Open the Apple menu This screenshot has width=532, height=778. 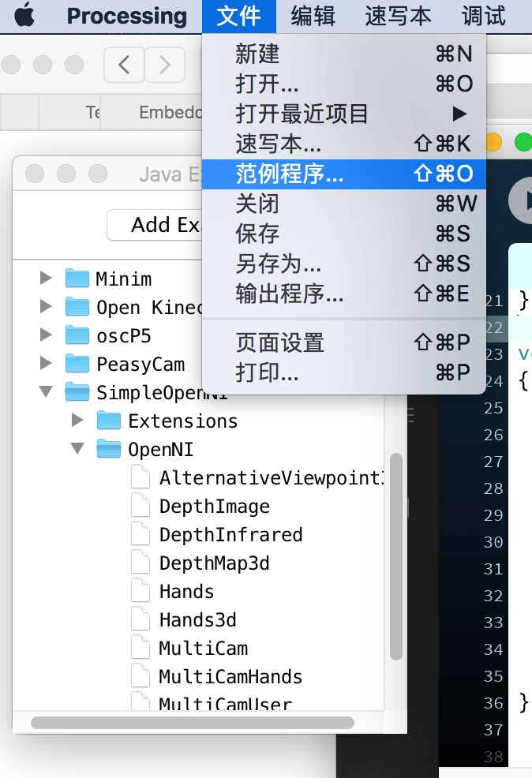pos(24,16)
